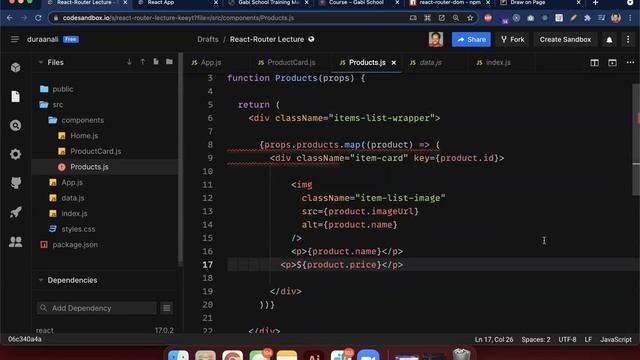This screenshot has width=640, height=360.
Task: Click the sandbox privacy globe icon
Action: (311, 39)
